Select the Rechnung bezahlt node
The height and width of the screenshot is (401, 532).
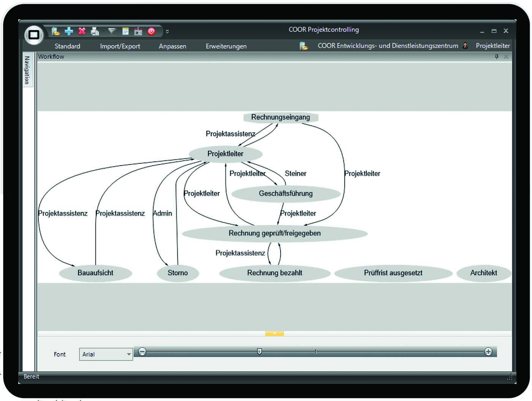275,273
